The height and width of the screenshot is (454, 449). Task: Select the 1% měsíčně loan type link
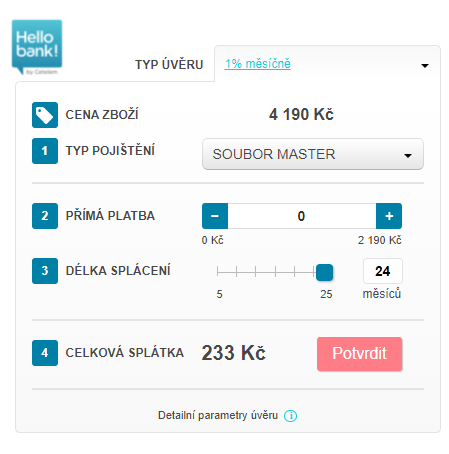coord(258,64)
